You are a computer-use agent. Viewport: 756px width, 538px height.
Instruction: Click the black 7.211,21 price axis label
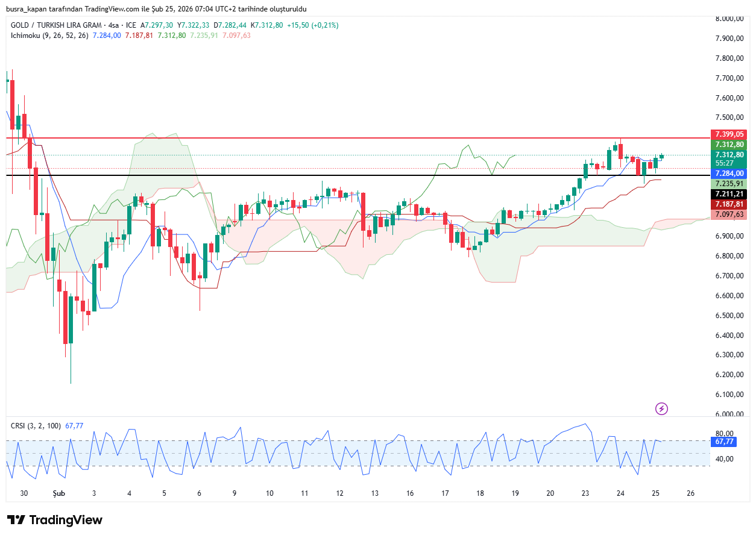tap(729, 194)
